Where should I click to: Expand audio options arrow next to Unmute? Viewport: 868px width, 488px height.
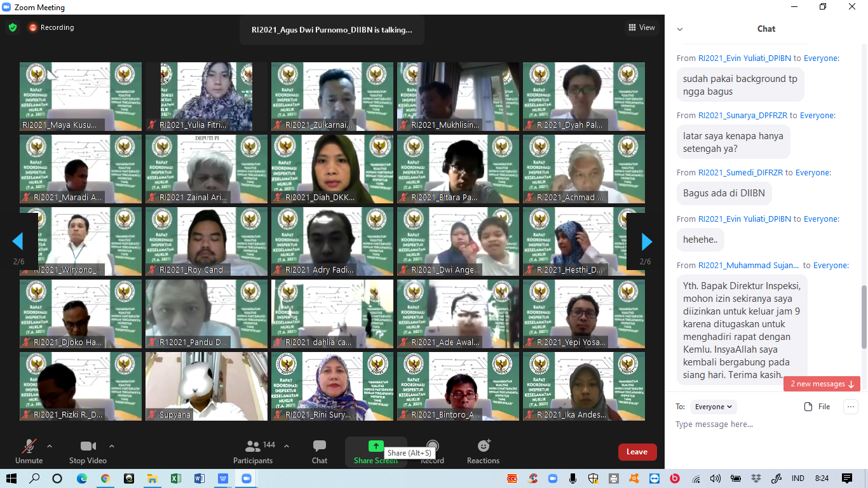point(50,446)
